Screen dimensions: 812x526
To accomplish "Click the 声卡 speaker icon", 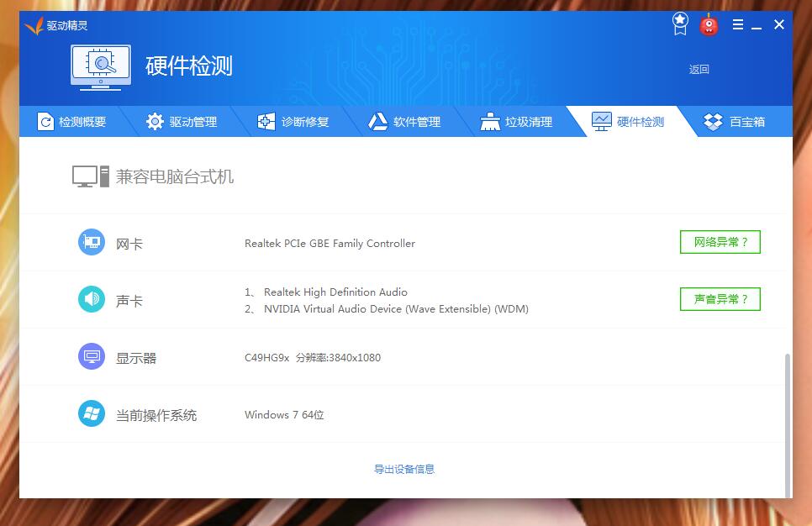I will (x=92, y=299).
